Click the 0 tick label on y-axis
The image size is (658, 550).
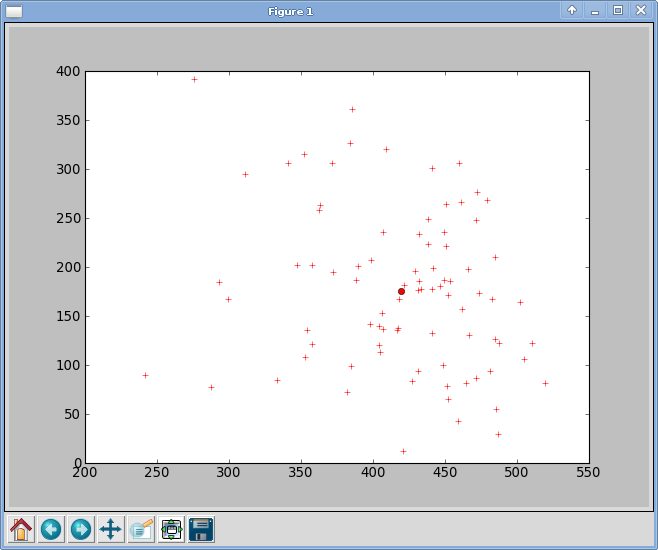click(74, 463)
